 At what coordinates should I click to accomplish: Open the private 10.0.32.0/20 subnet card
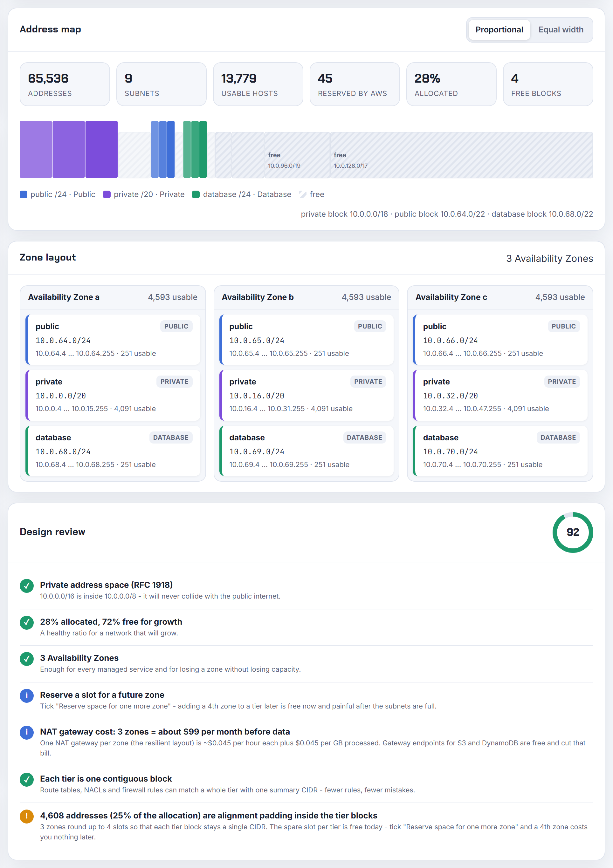point(500,395)
